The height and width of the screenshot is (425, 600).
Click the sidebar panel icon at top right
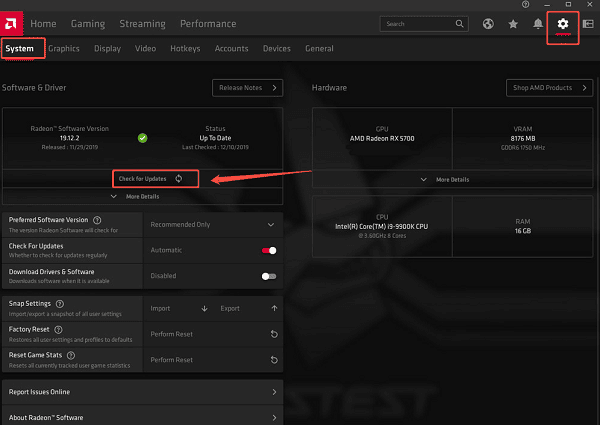[x=587, y=23]
